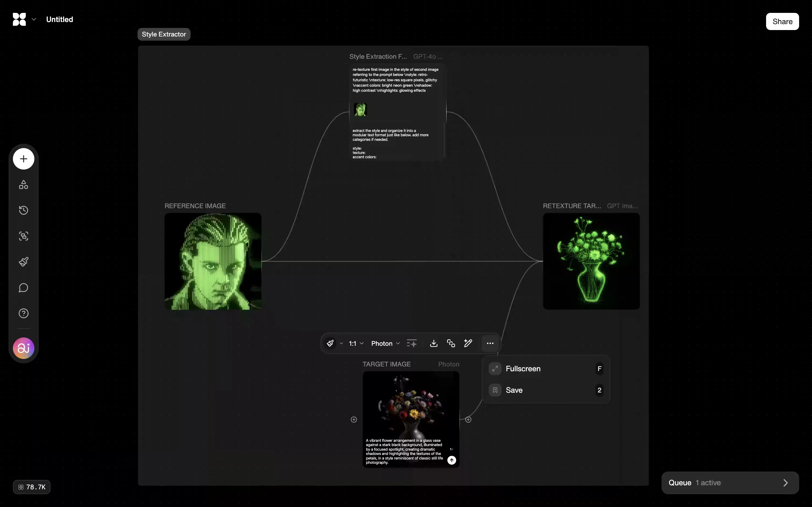The image size is (812, 507).
Task: Click the Style Extractor group label
Action: [x=164, y=34]
